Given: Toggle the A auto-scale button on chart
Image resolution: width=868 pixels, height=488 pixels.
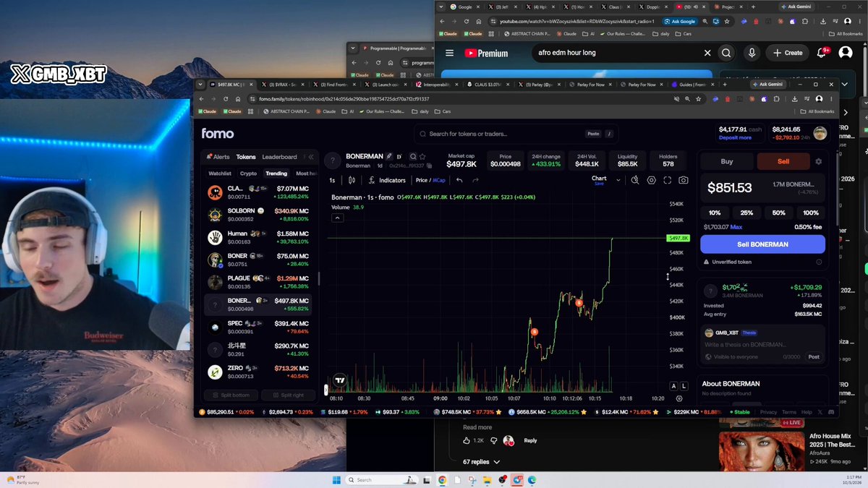Looking at the screenshot, I should [674, 386].
